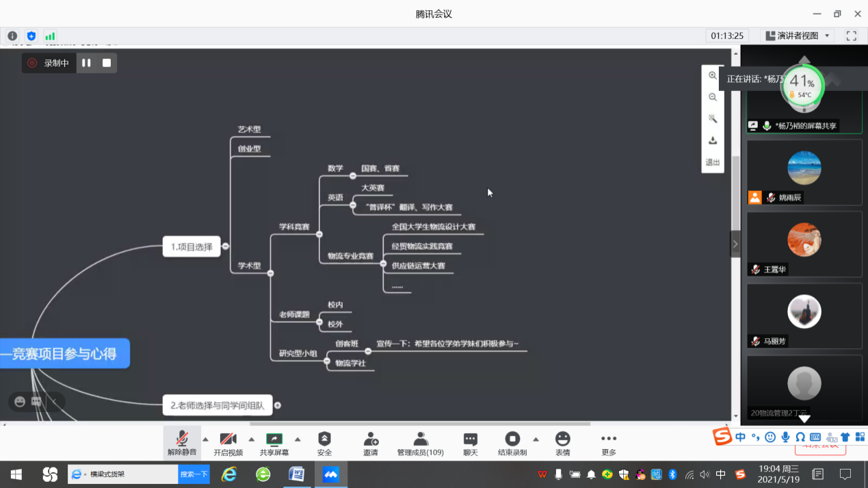
Task: Open 管理成员(109) member list
Action: (x=420, y=439)
